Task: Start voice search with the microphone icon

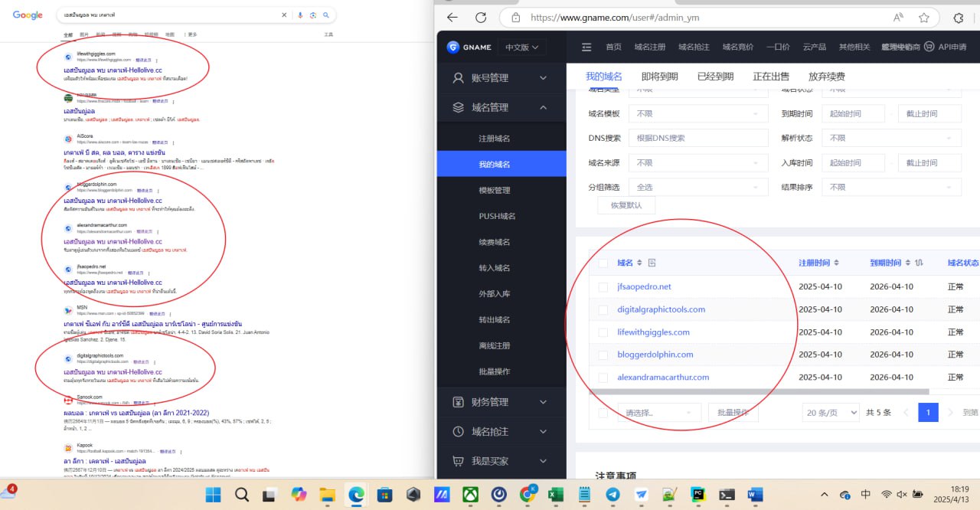Action: 300,15
